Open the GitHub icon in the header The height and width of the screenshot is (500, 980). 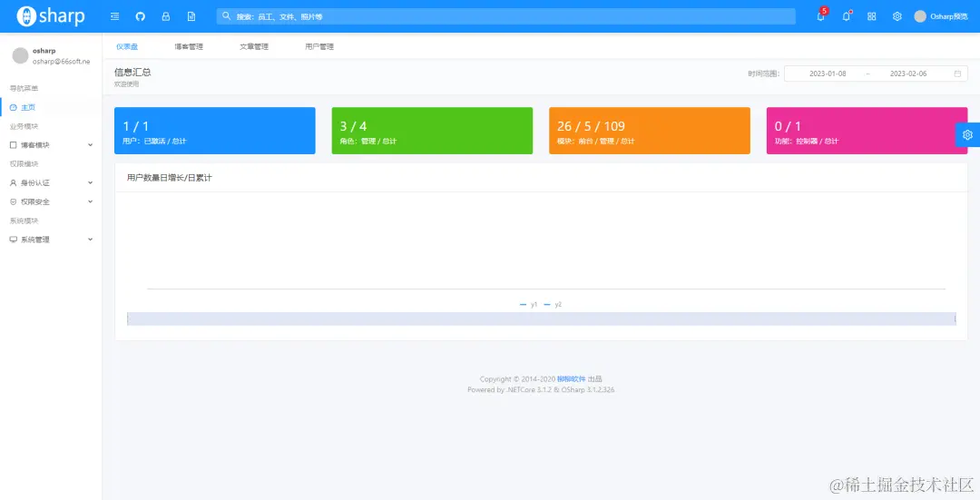coord(141,17)
